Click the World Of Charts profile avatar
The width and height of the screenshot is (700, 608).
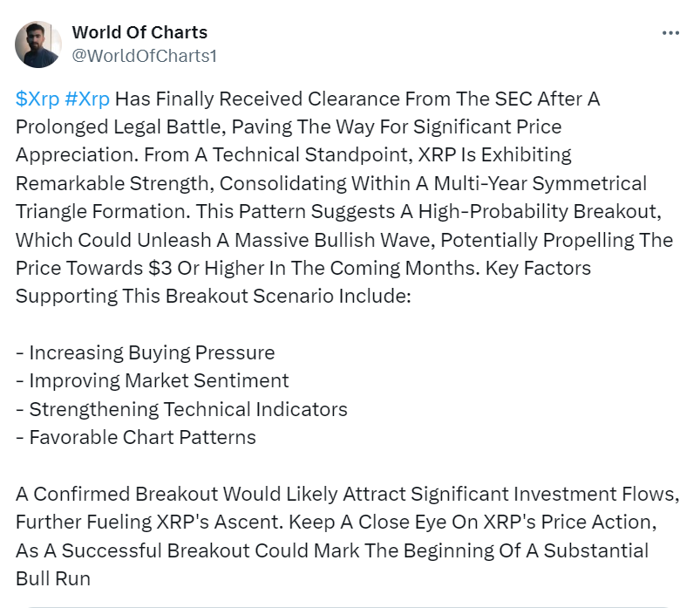[38, 44]
